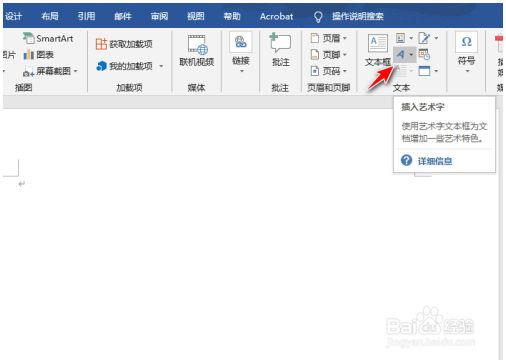506x363 pixels.
Task: Click the blue help question-mark icon
Action: [x=406, y=160]
